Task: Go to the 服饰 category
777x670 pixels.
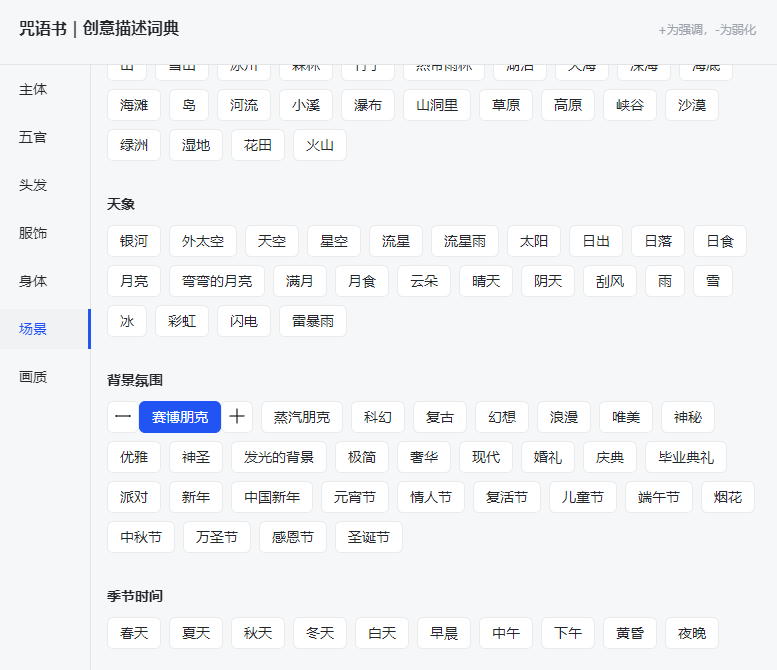Action: click(x=33, y=233)
